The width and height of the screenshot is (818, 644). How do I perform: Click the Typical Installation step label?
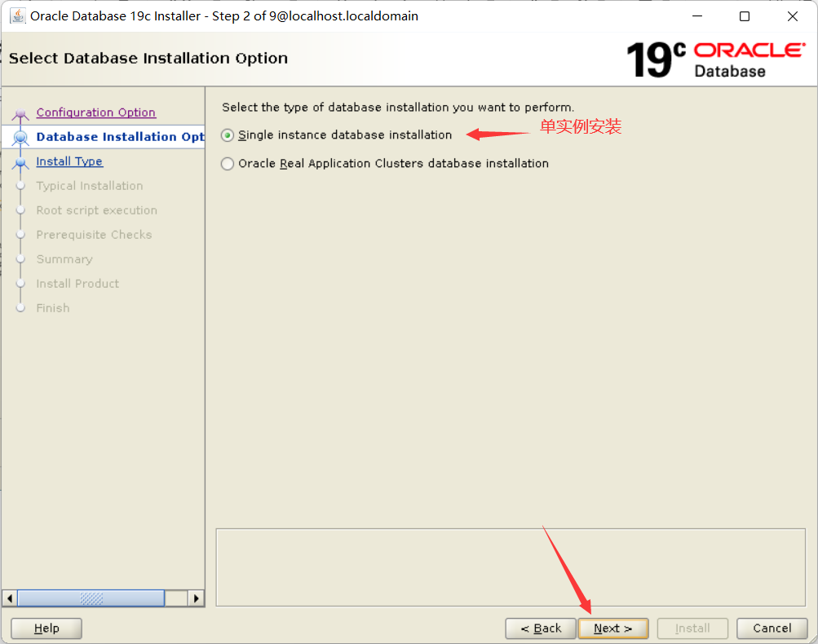pyautogui.click(x=89, y=186)
